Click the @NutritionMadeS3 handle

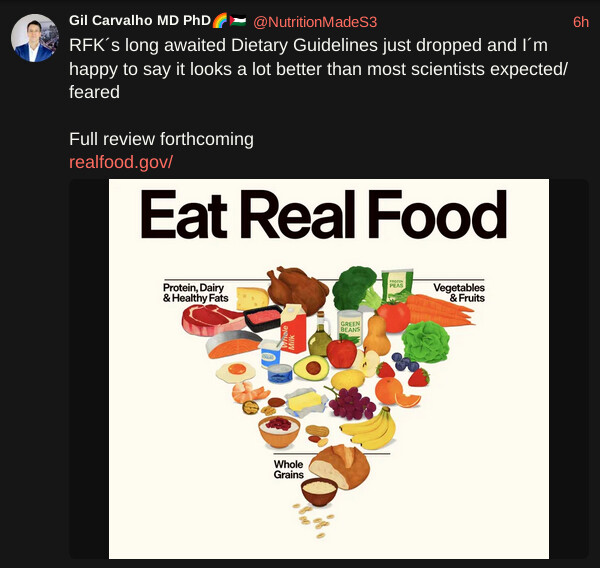(314, 22)
